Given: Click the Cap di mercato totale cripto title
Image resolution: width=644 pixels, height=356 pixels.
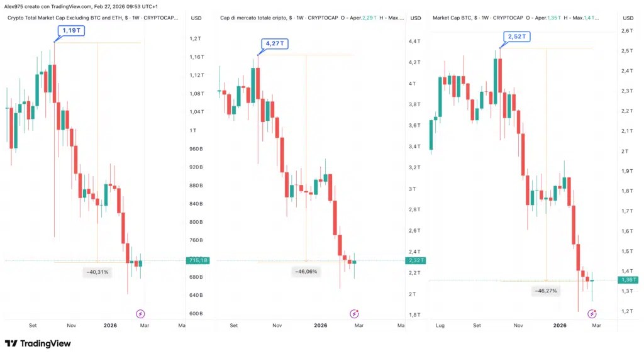Looking at the screenshot, I should pyautogui.click(x=253, y=18).
